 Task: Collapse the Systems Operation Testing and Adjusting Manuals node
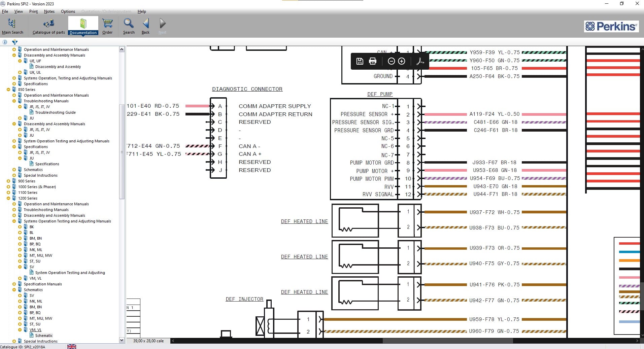(x=14, y=221)
